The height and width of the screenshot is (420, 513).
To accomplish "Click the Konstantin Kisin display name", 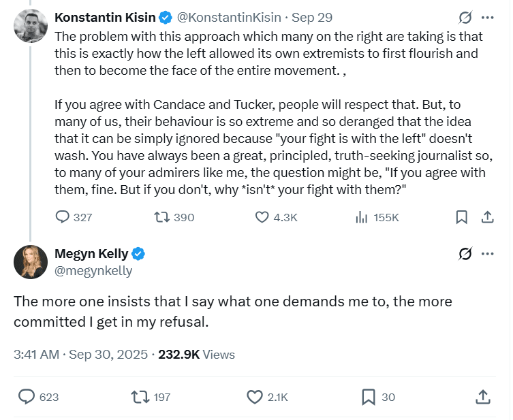I will [105, 18].
